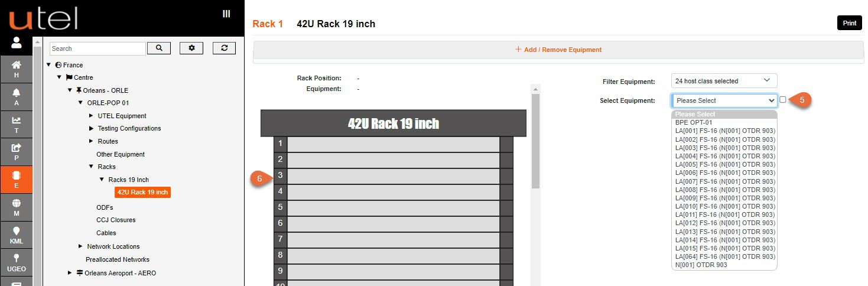Choose LA[012] FS-16 option
Image resolution: width=868 pixels, height=286 pixels.
tap(725, 223)
